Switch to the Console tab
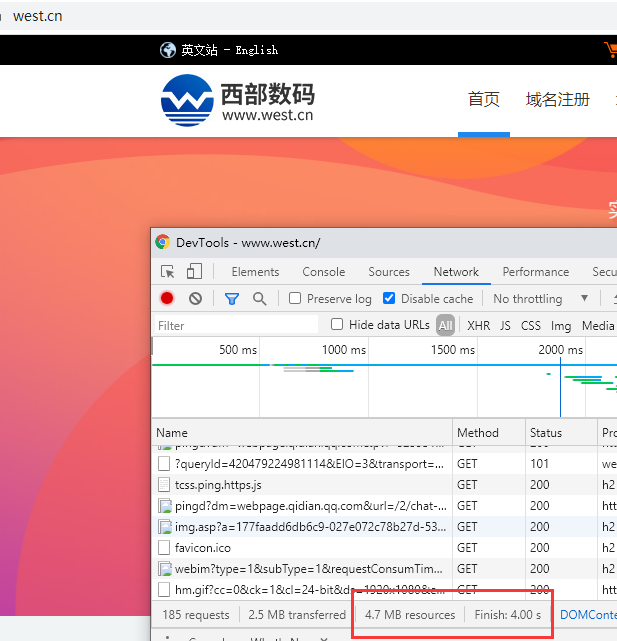 click(x=324, y=272)
